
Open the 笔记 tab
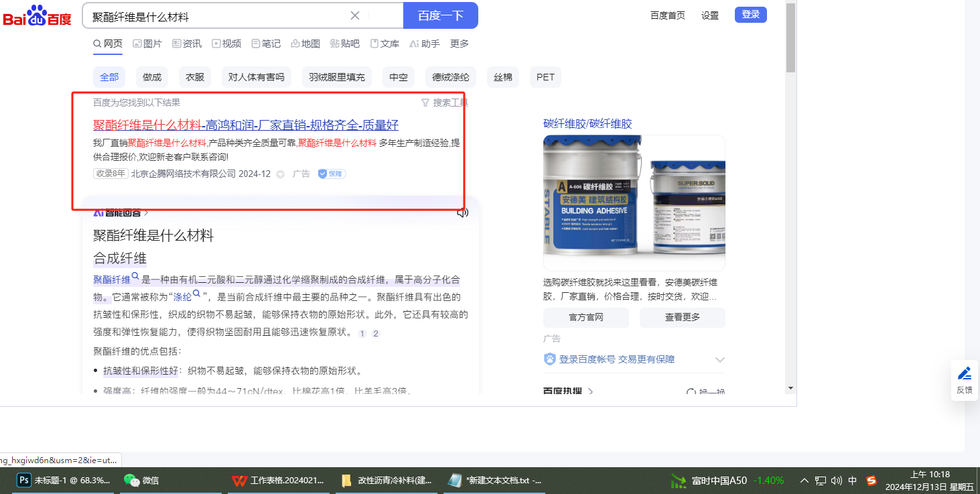point(266,44)
